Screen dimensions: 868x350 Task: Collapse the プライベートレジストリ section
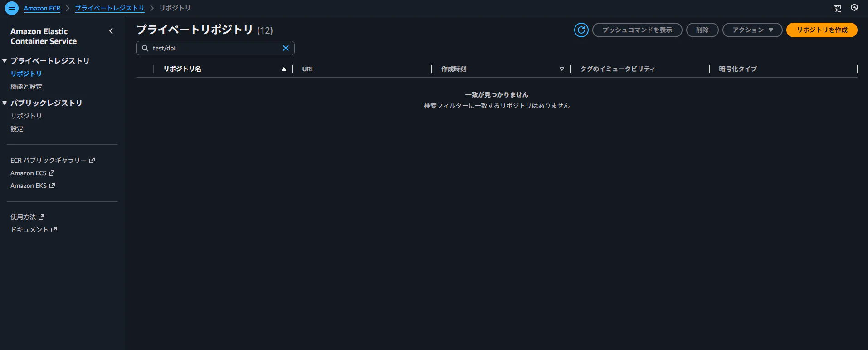click(x=5, y=61)
